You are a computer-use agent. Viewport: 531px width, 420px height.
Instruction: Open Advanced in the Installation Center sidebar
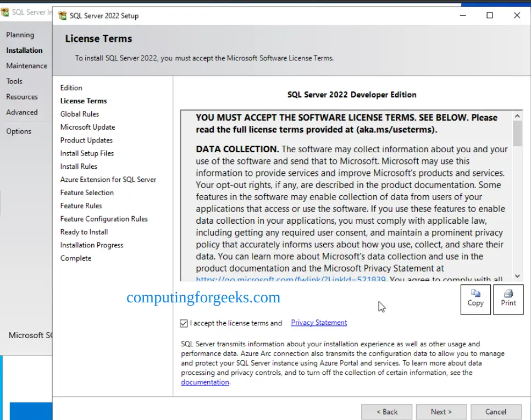22,112
